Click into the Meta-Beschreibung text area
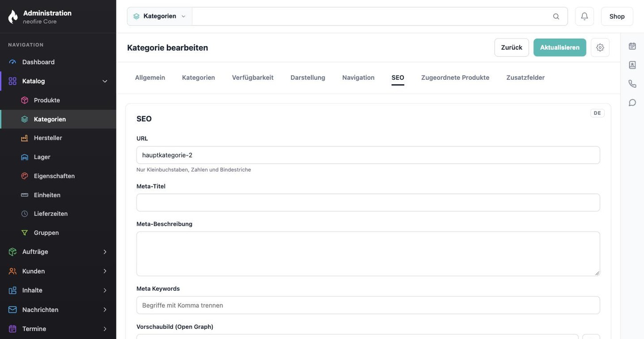The height and width of the screenshot is (339, 644). click(368, 254)
